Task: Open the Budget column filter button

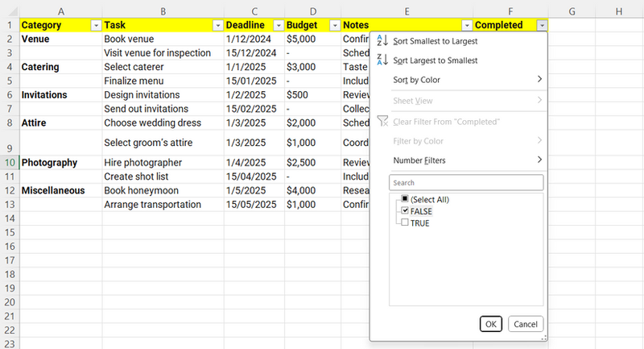Action: click(x=335, y=26)
